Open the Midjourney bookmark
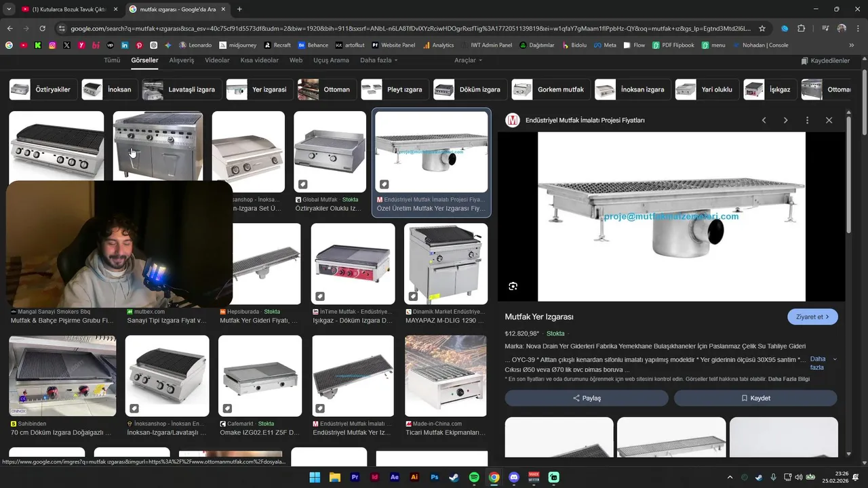This screenshot has width=868, height=488. click(x=237, y=45)
